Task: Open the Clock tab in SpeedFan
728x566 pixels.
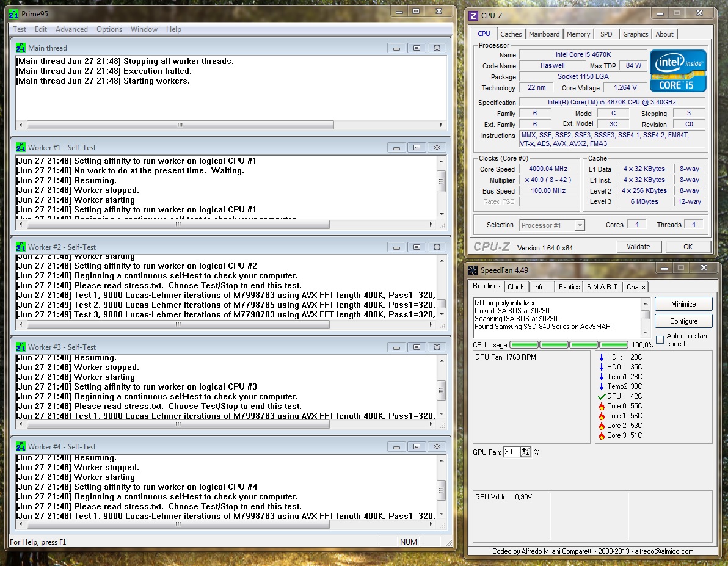Action: pyautogui.click(x=515, y=287)
